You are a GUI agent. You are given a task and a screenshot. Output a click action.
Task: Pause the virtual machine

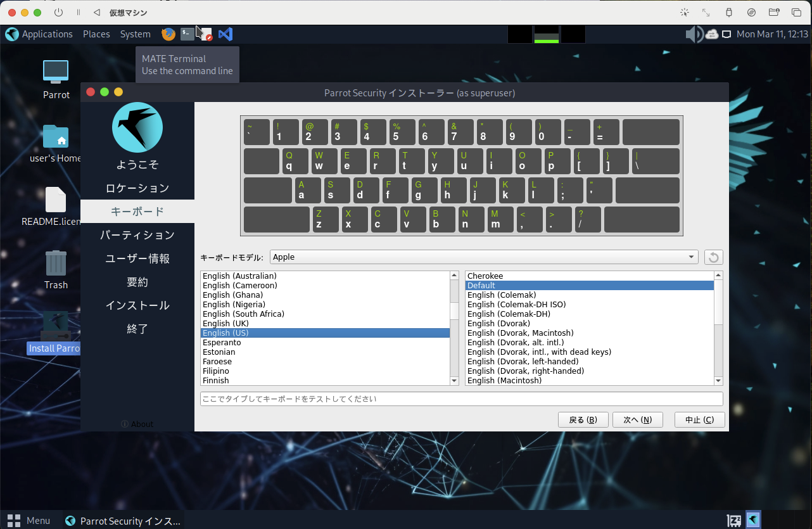(79, 12)
